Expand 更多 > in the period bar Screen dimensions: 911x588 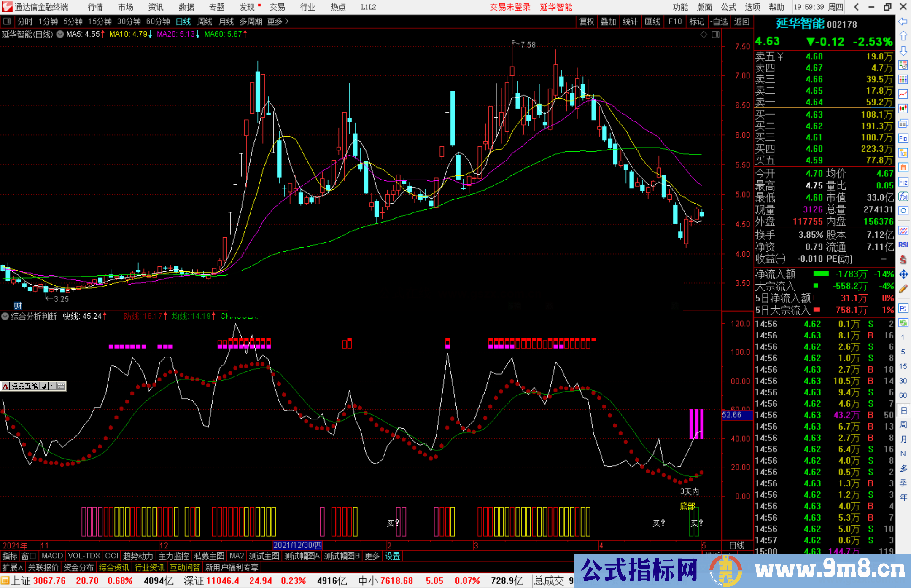coord(278,21)
